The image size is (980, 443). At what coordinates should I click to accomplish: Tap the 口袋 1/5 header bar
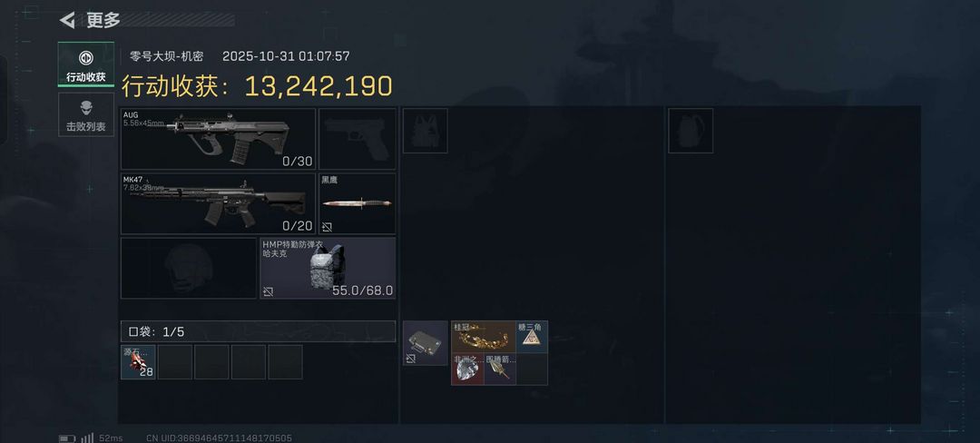pos(258,331)
